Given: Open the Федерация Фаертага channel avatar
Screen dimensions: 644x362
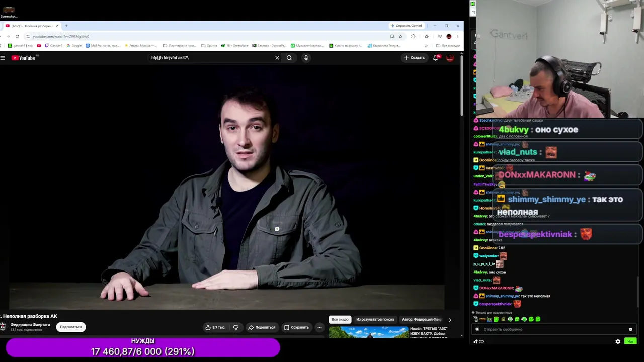Looking at the screenshot, I should (x=3, y=327).
